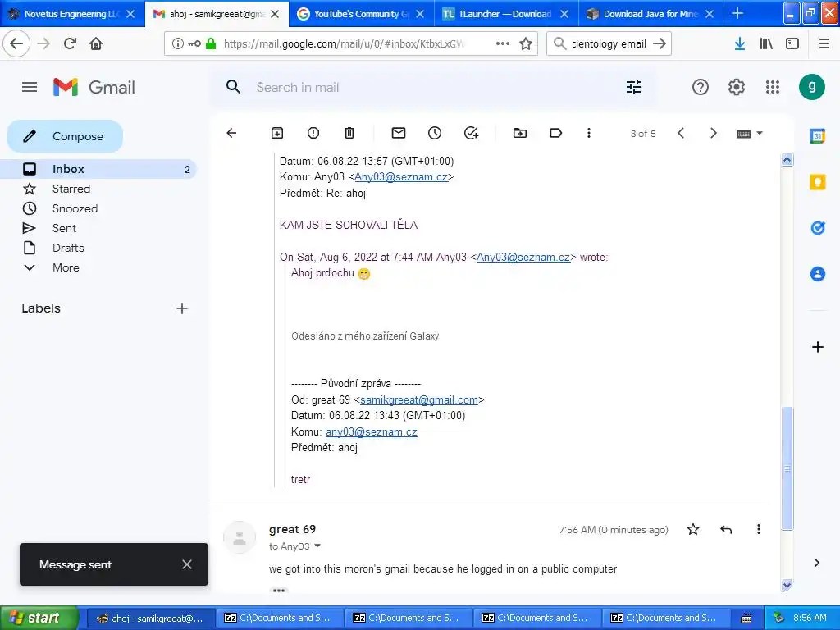This screenshot has height=630, width=840.
Task: Expand More in the folder list
Action: coord(66,267)
